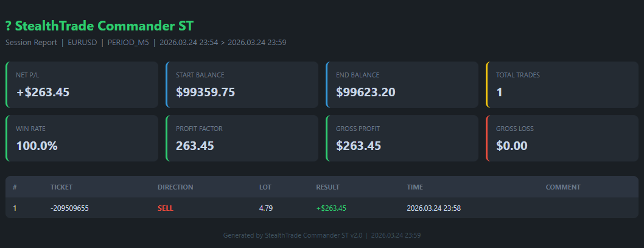This screenshot has height=248, width=644.
Task: Sort by the Ticket column header
Action: (x=61, y=187)
